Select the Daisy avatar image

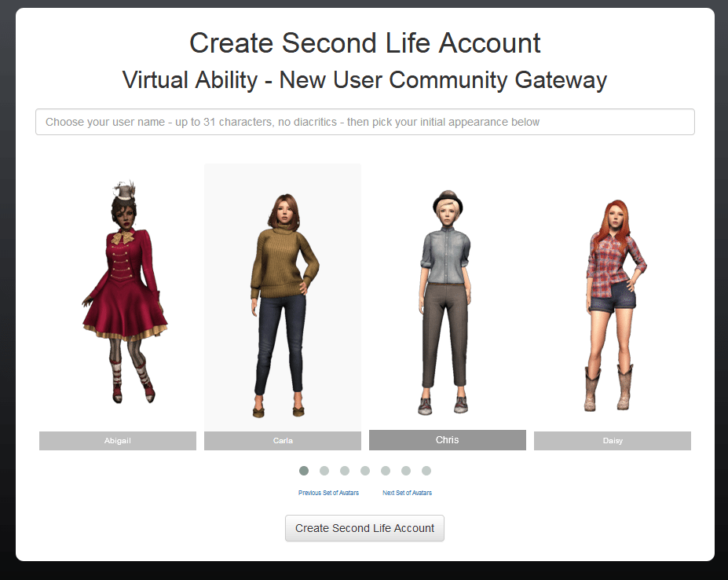pos(615,306)
